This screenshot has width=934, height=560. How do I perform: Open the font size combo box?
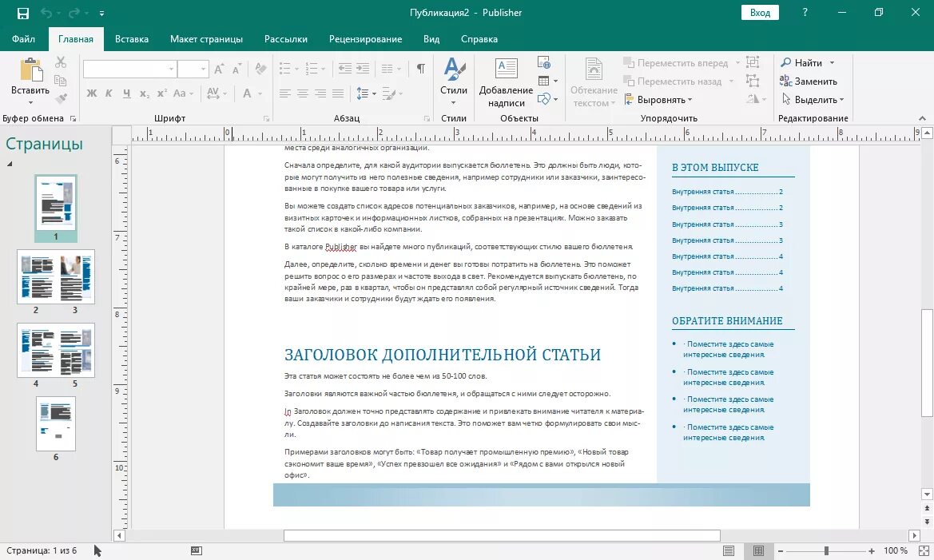(x=193, y=70)
